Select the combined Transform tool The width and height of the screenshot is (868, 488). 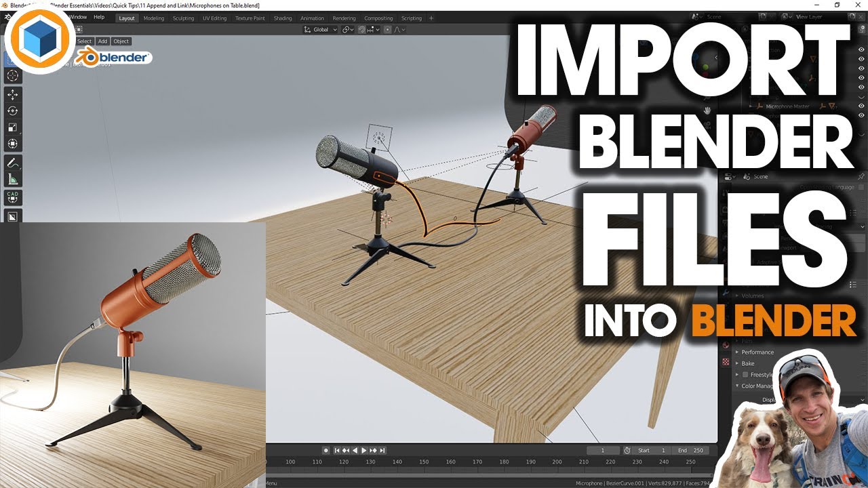(12, 143)
